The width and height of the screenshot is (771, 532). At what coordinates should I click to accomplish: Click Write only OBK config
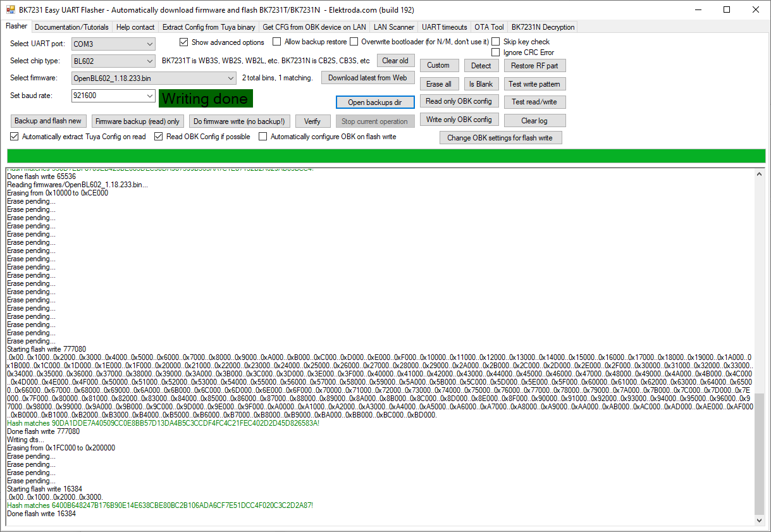[x=459, y=120]
